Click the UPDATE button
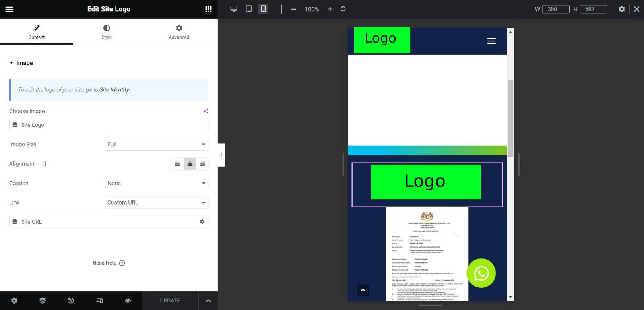 click(170, 300)
